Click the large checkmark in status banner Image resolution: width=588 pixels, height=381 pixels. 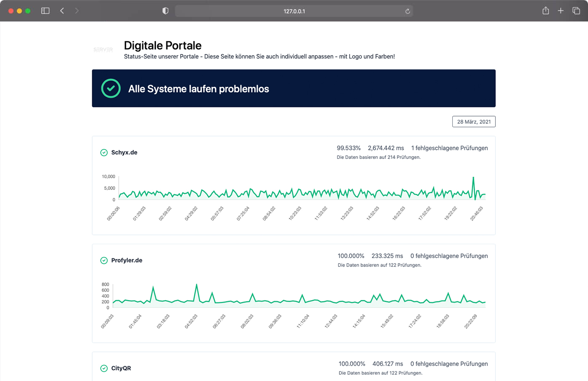111,88
